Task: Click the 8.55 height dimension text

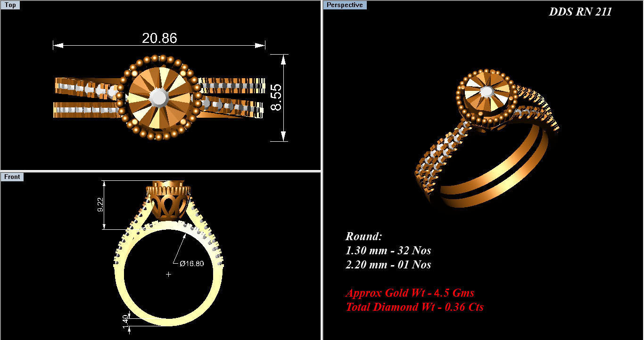Action: [276, 97]
